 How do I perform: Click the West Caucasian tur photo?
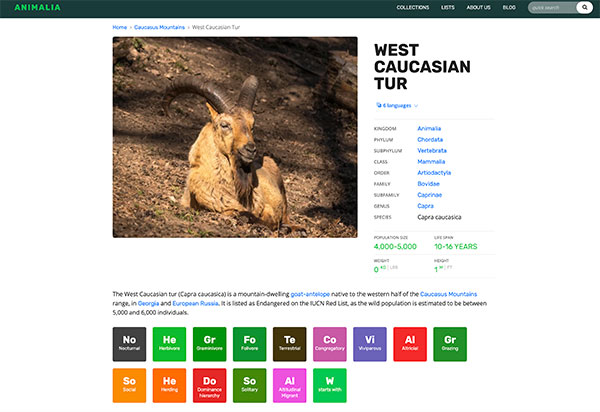coord(235,137)
